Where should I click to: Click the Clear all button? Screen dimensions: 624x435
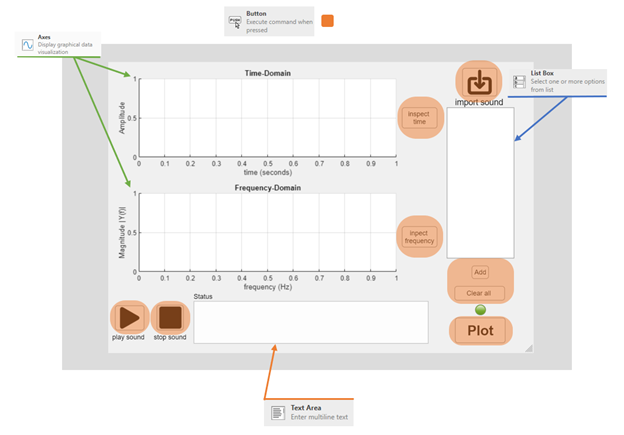(x=479, y=293)
